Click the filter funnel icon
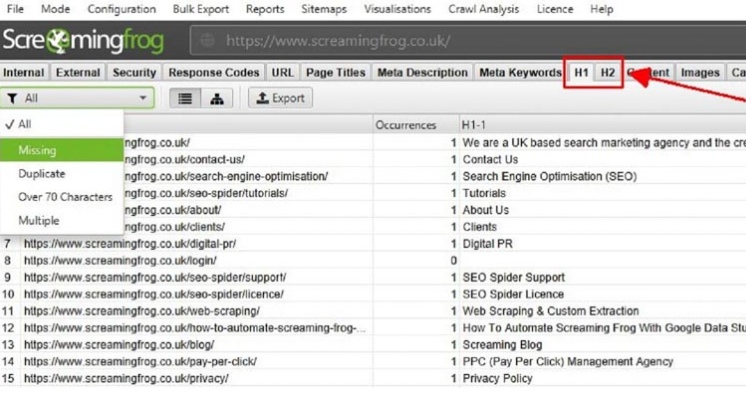The width and height of the screenshot is (746, 395). coord(12,99)
